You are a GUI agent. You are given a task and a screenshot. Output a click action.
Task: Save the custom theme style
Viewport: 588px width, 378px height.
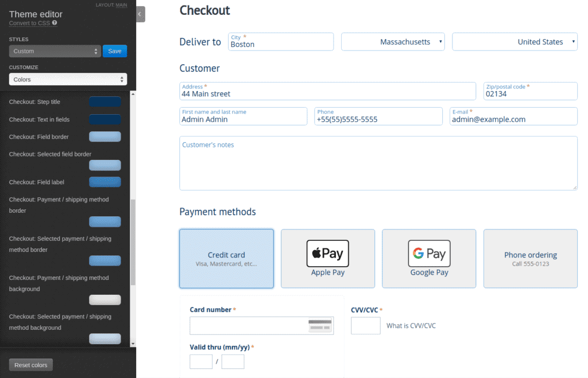pyautogui.click(x=115, y=51)
